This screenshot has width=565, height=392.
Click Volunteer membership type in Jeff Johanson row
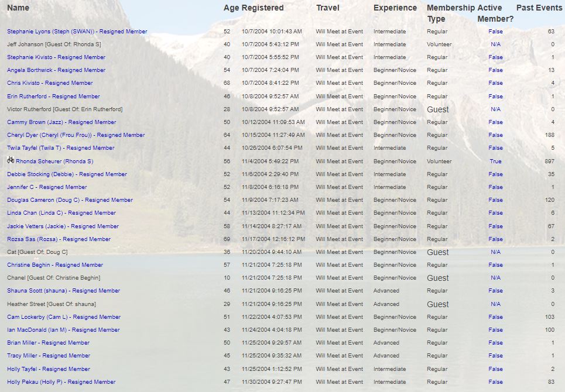tap(439, 44)
